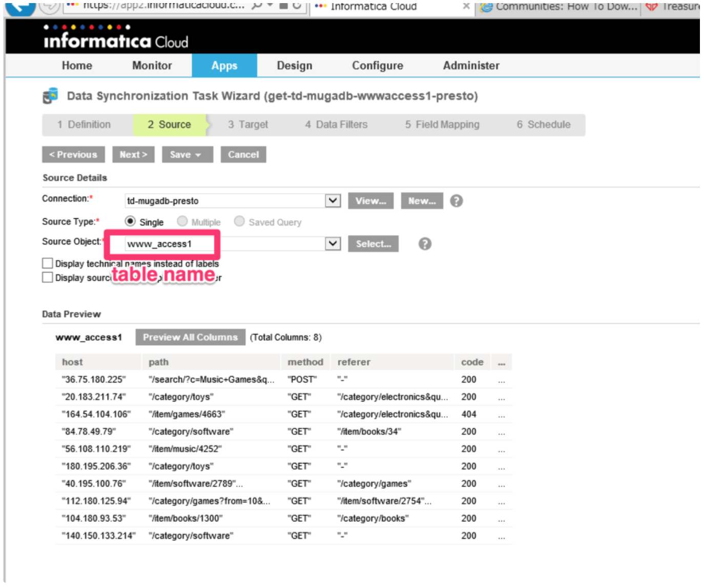
Task: Expand the Connection dropdown arrow
Action: coord(333,201)
